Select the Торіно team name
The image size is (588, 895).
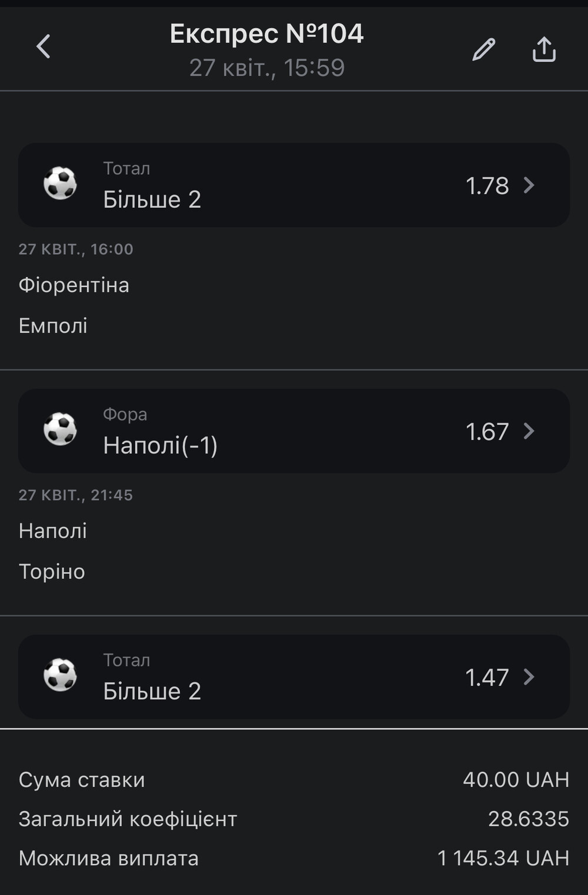click(x=52, y=571)
